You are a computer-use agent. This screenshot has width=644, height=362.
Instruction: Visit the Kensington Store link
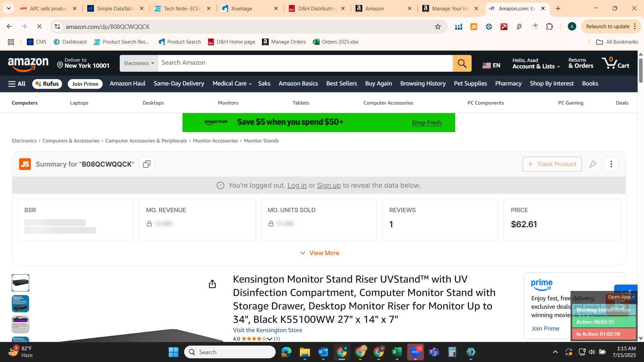tap(267, 330)
